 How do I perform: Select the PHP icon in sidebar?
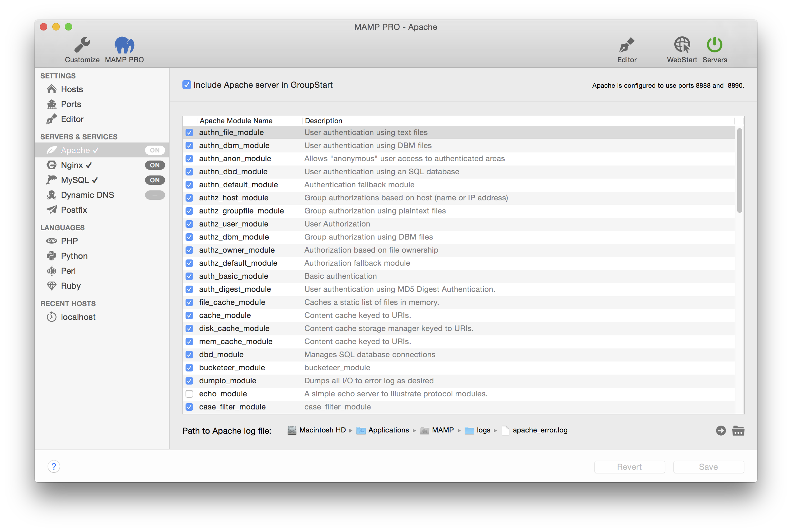click(x=52, y=241)
